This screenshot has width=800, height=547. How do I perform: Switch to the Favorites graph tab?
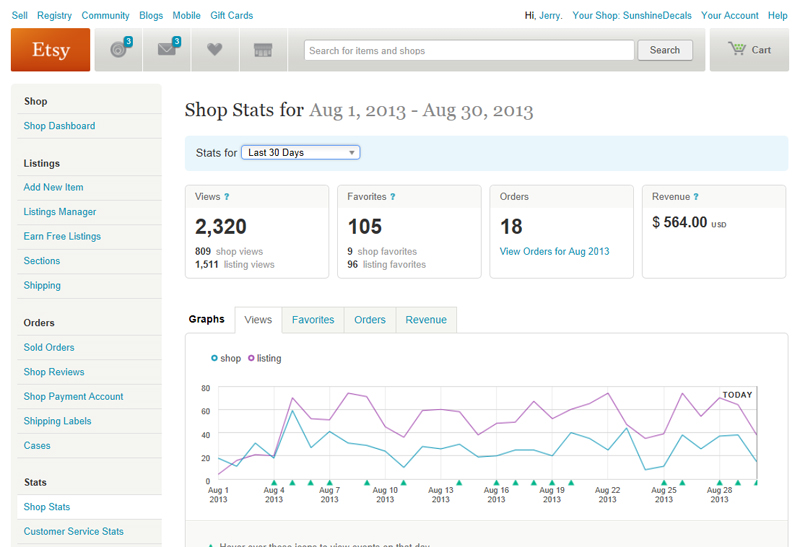click(x=313, y=320)
